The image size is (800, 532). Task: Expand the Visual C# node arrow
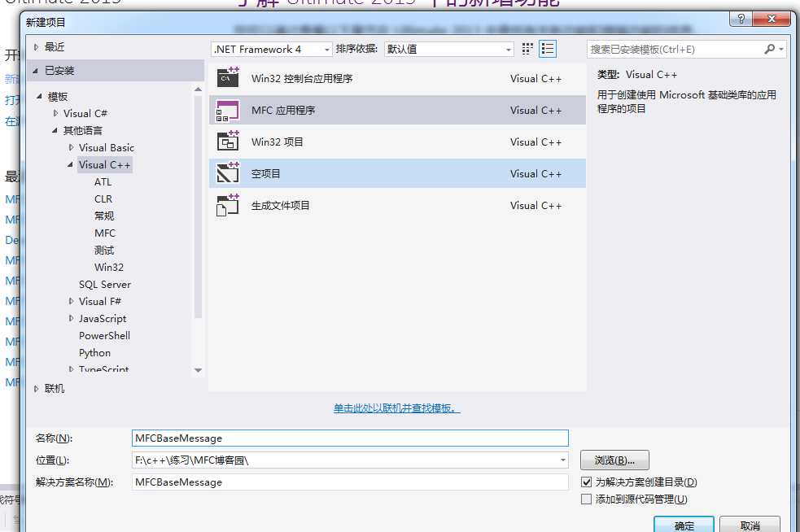[x=55, y=113]
